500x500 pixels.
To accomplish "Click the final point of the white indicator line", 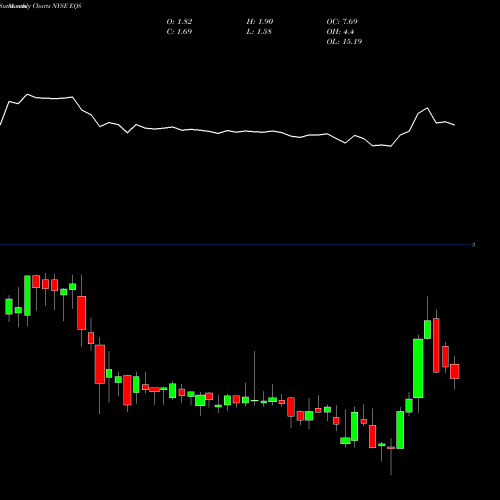I will point(455,125).
